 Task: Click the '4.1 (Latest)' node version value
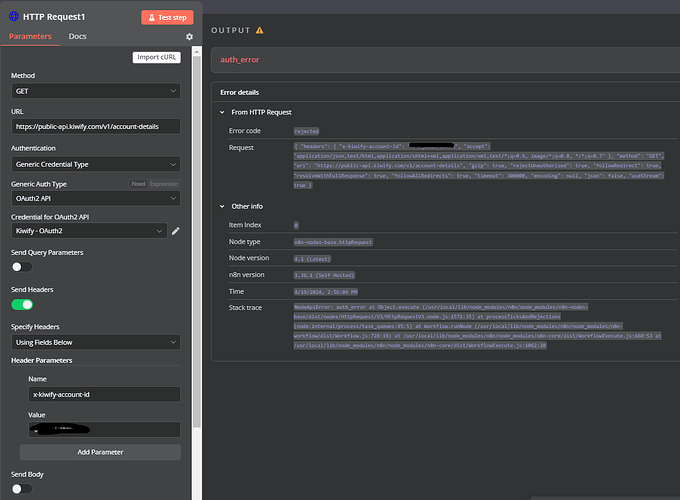tap(312, 259)
